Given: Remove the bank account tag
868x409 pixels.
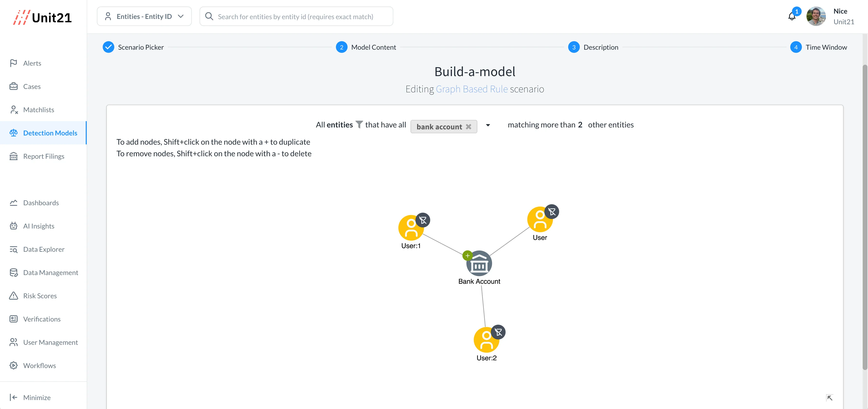Looking at the screenshot, I should (469, 127).
